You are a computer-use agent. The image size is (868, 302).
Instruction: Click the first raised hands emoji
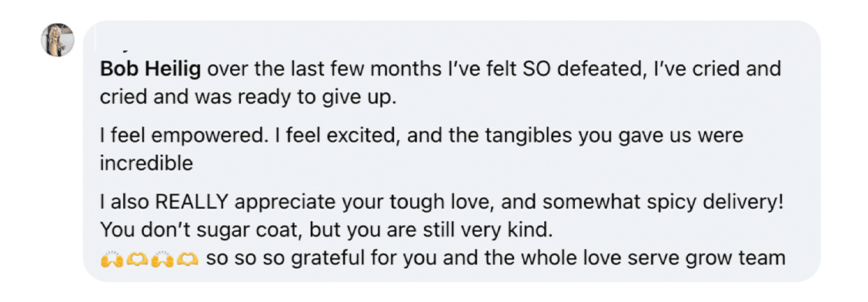[109, 259]
